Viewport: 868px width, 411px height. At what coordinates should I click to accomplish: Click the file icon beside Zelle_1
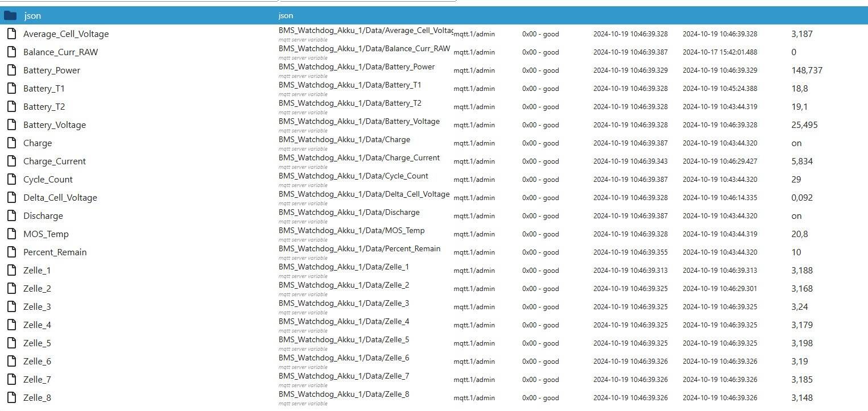coord(11,271)
